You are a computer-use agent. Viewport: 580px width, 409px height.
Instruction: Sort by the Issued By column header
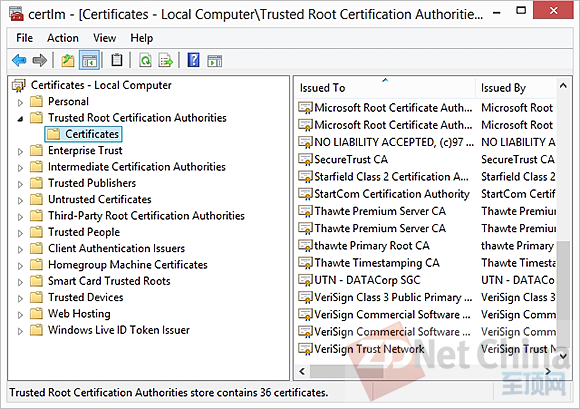coord(516,88)
